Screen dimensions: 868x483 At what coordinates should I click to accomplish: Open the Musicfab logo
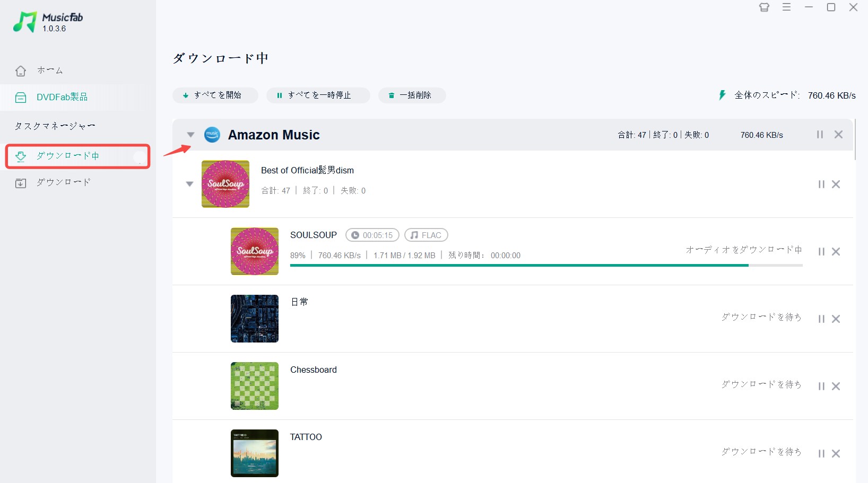pyautogui.click(x=48, y=22)
